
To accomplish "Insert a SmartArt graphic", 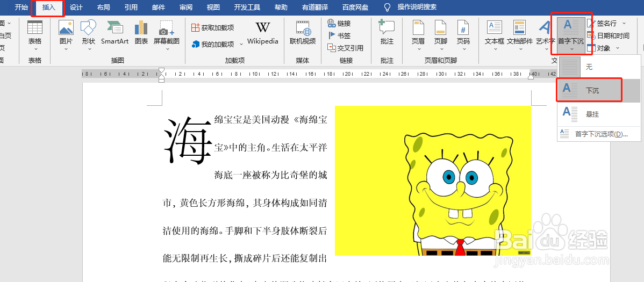I will tap(115, 33).
